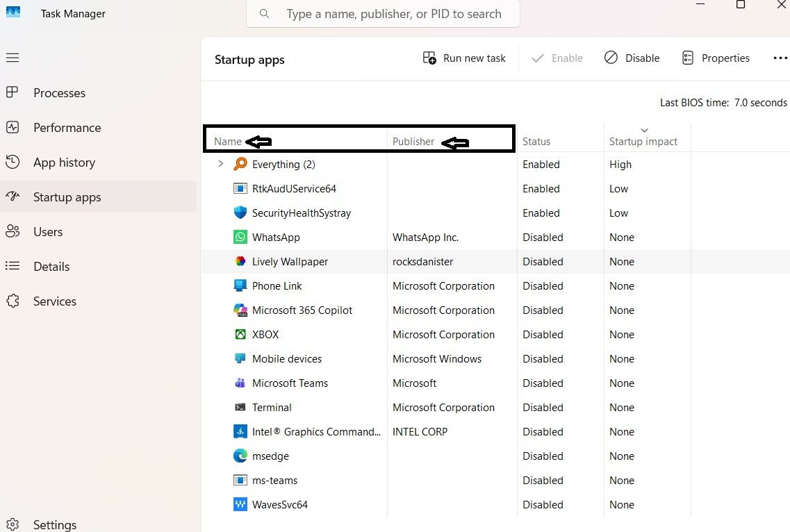790x532 pixels.
Task: Click the Last BIOS time text
Action: (x=723, y=103)
